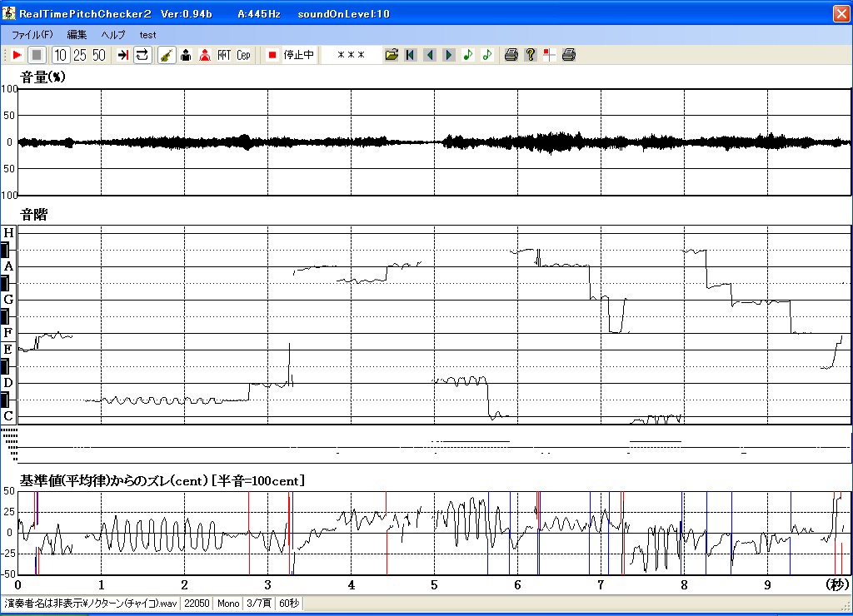Select the violin instrument mode
Viewport: 853px width, 616px height.
[x=167, y=55]
